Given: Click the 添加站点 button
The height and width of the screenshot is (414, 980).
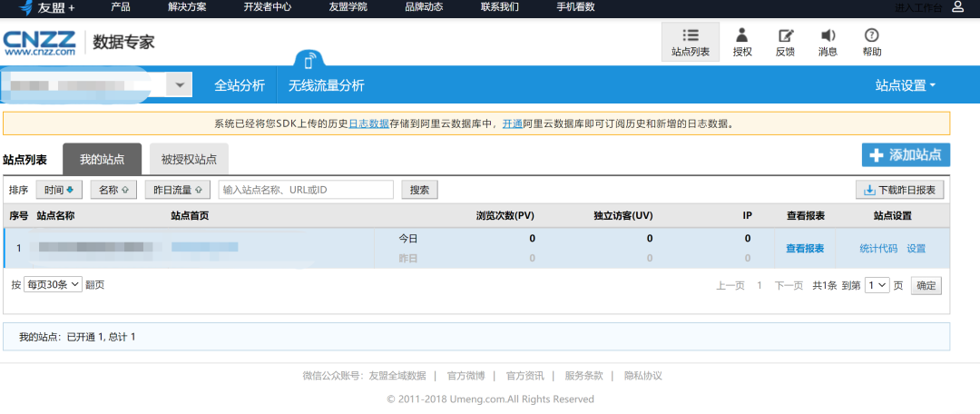Looking at the screenshot, I should [x=906, y=155].
